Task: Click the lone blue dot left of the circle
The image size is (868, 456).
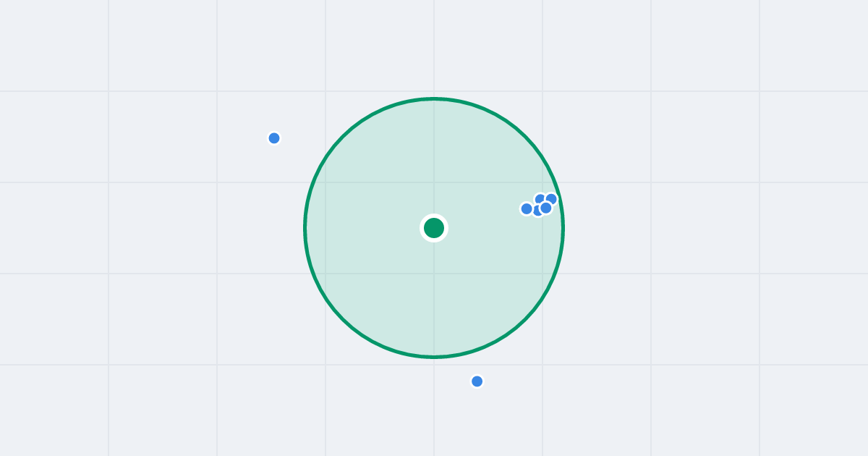Action: click(x=274, y=138)
